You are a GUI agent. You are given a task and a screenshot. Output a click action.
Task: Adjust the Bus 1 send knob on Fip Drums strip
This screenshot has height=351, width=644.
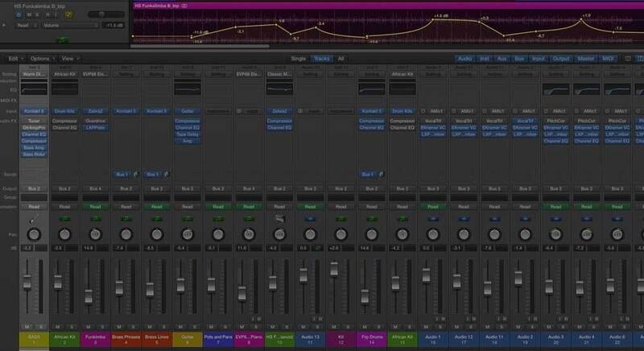pos(381,175)
